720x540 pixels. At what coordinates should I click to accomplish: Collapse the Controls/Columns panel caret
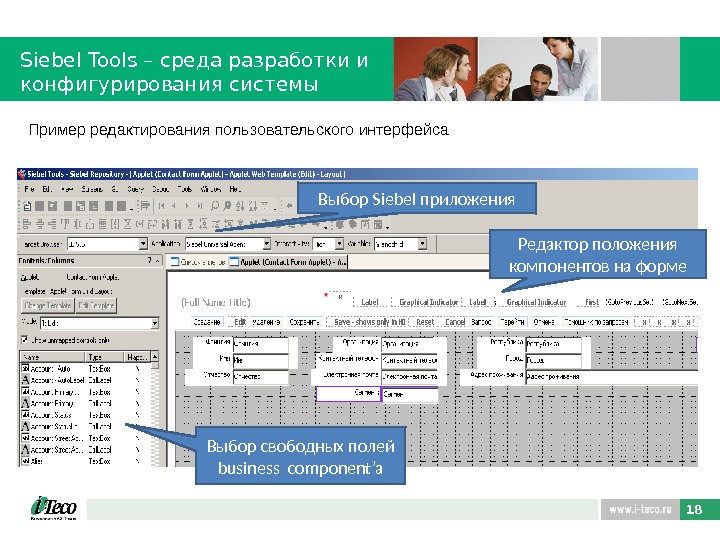158,261
